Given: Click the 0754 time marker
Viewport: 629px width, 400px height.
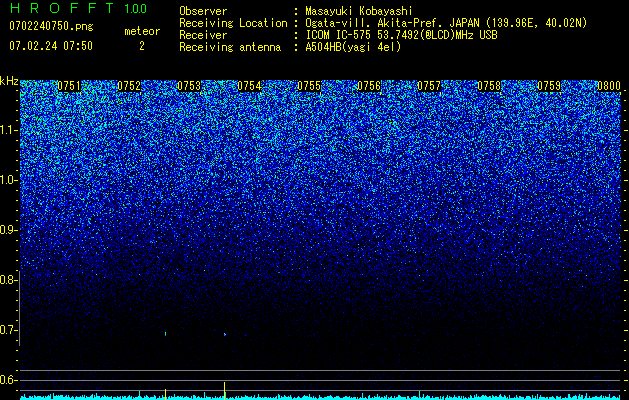Looking at the screenshot, I should click(x=249, y=86).
